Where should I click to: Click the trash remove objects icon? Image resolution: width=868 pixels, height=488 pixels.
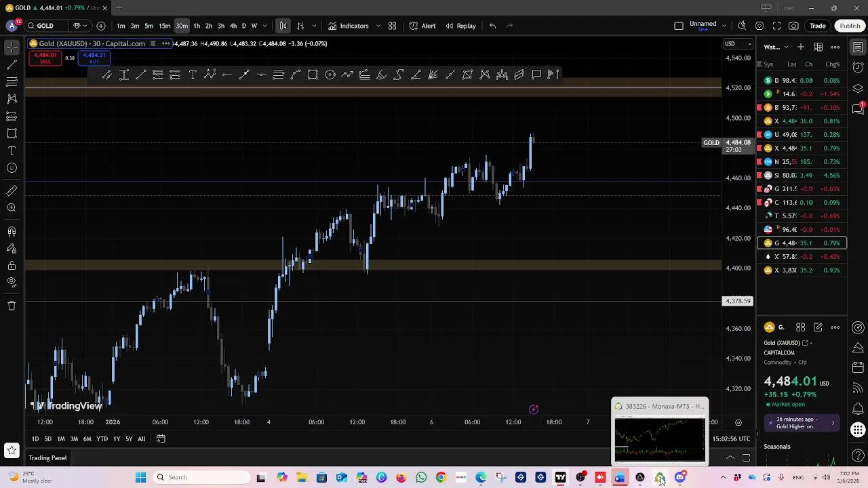tap(12, 306)
